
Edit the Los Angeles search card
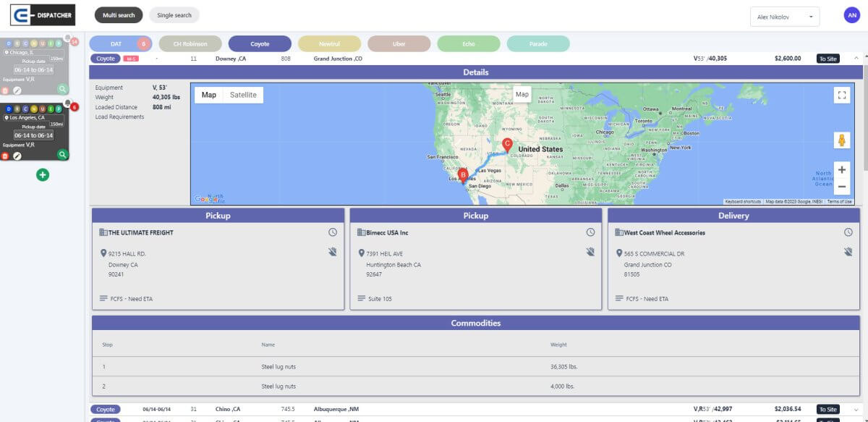tap(17, 155)
